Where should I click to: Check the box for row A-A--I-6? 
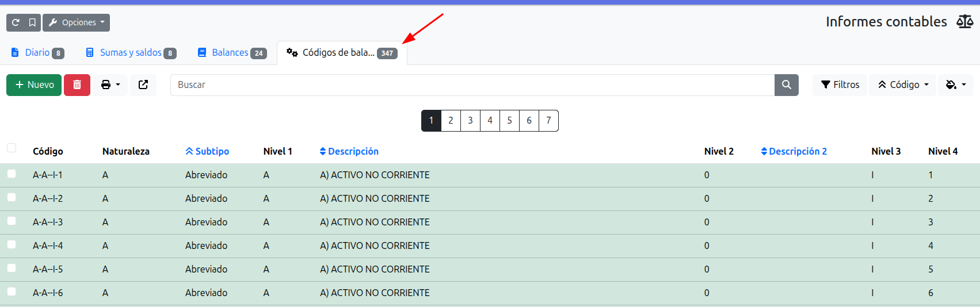pos(12,291)
